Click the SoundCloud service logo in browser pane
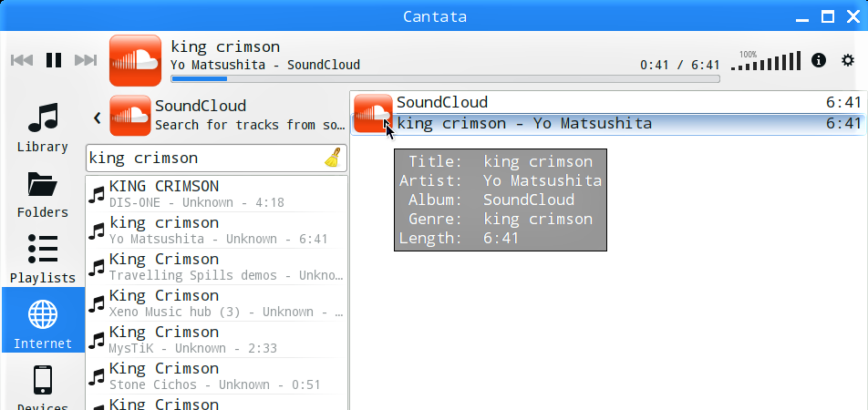 coord(130,115)
